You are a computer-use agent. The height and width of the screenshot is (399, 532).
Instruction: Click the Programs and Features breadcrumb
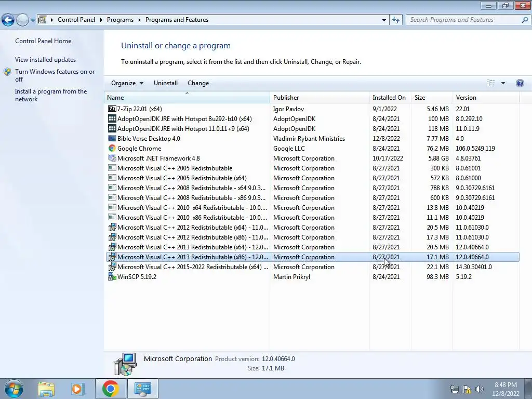pyautogui.click(x=177, y=20)
